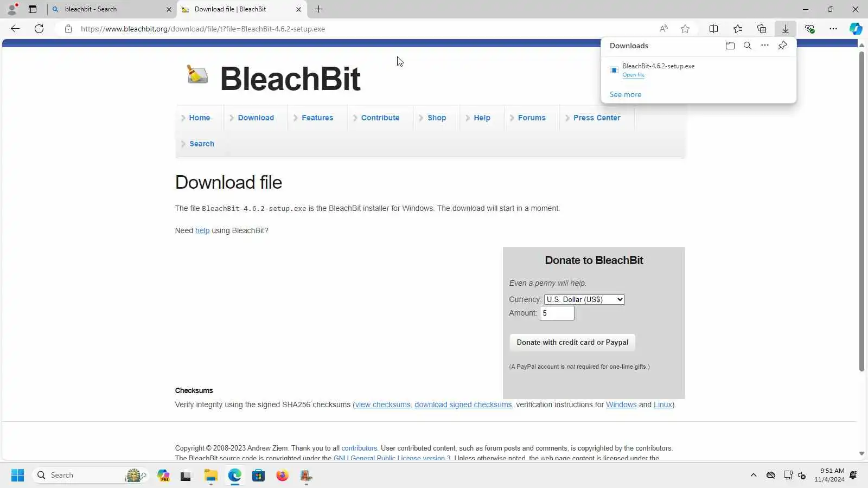Open Windows Start menu

[17, 476]
